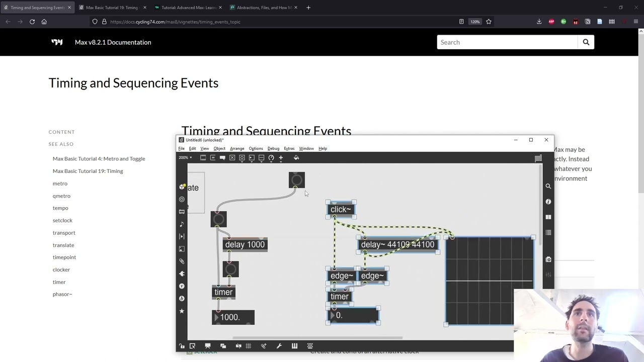Toggle presentation mode in the bottom toolbar
The width and height of the screenshot is (644, 362).
(207, 346)
